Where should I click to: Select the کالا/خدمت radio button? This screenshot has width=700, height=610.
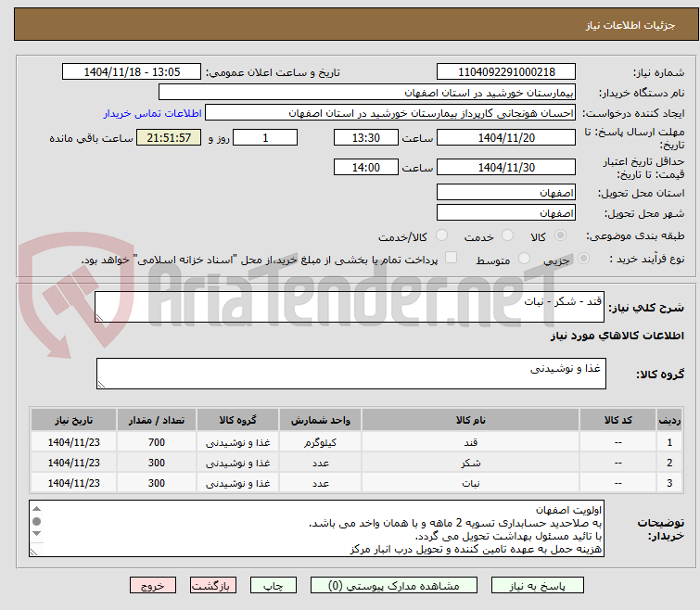(441, 235)
